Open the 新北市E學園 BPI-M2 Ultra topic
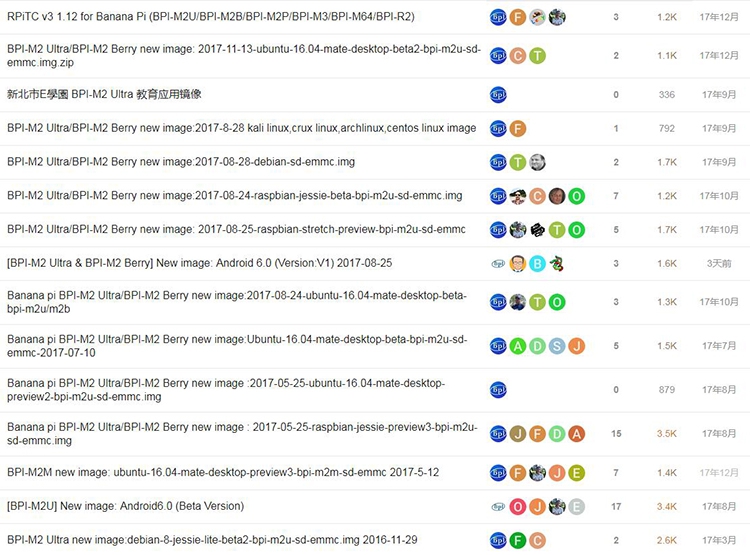 pos(104,94)
